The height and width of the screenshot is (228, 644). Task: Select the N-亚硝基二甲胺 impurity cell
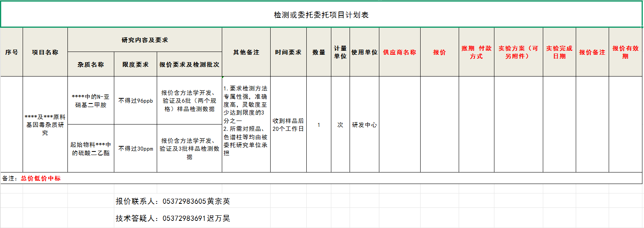90,101
